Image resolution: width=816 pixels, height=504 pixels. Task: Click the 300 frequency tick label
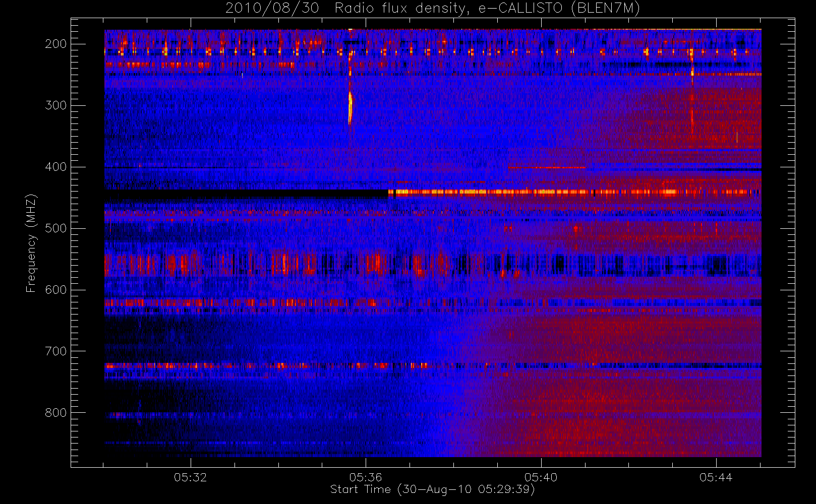[x=56, y=105]
